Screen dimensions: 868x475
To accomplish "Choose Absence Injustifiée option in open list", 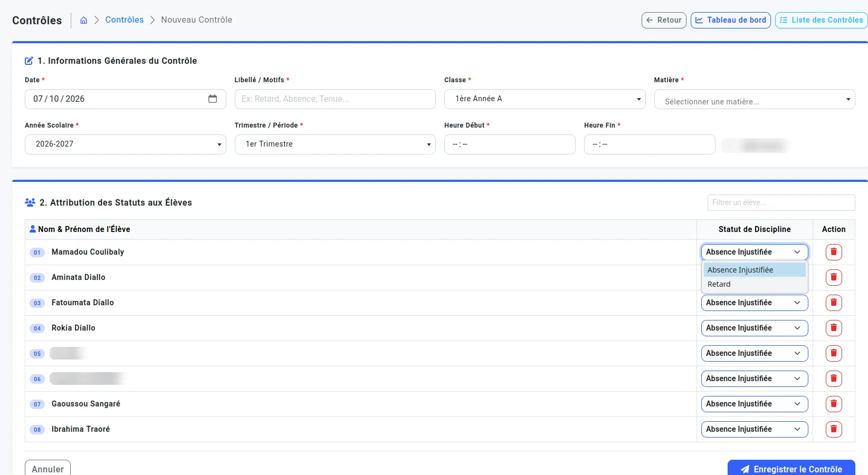I will pyautogui.click(x=755, y=270).
